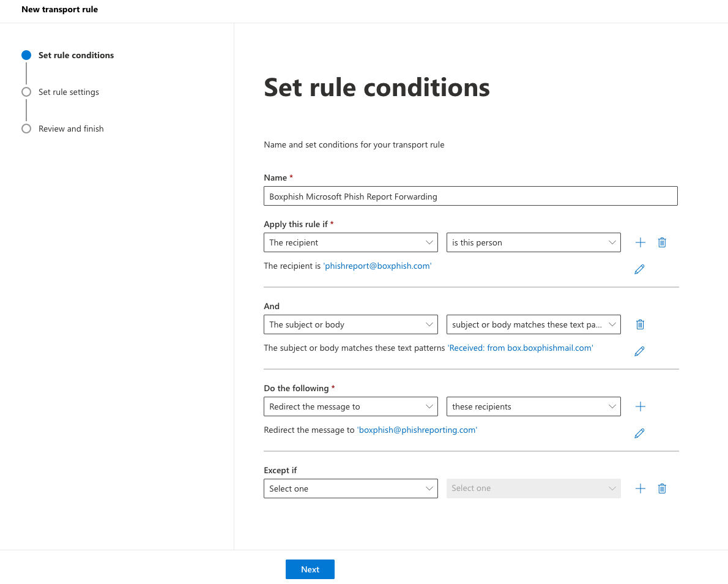Open 'The subject or body' dropdown
This screenshot has height=584, width=728.
[351, 325]
